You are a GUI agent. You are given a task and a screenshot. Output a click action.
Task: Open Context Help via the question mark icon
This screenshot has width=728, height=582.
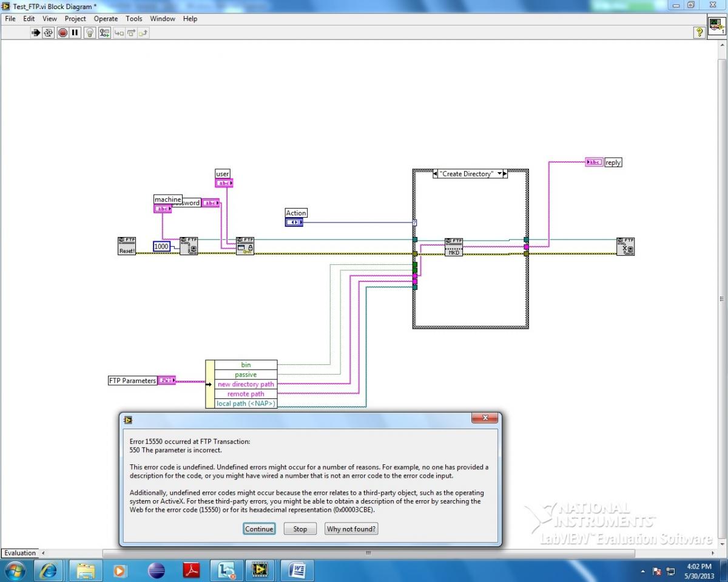(699, 33)
